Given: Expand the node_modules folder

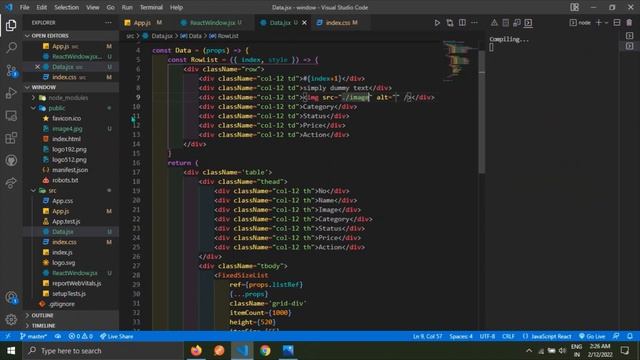Looking at the screenshot, I should [x=68, y=98].
